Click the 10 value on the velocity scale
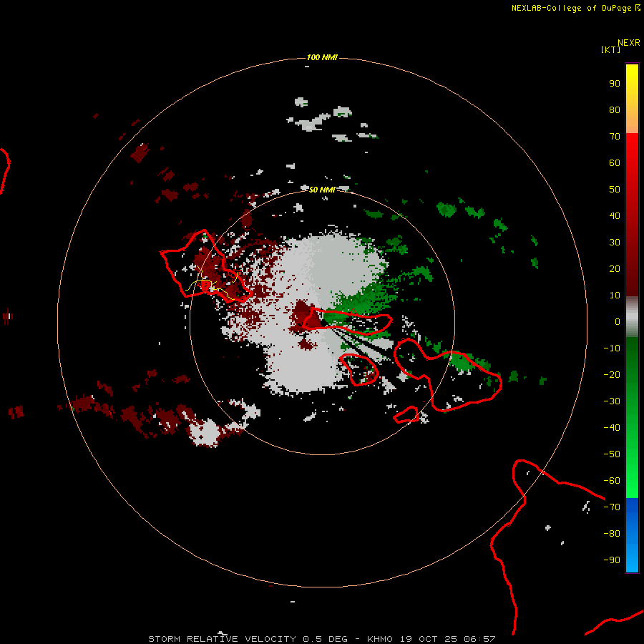Viewport: 644px width, 644px height. pos(615,296)
